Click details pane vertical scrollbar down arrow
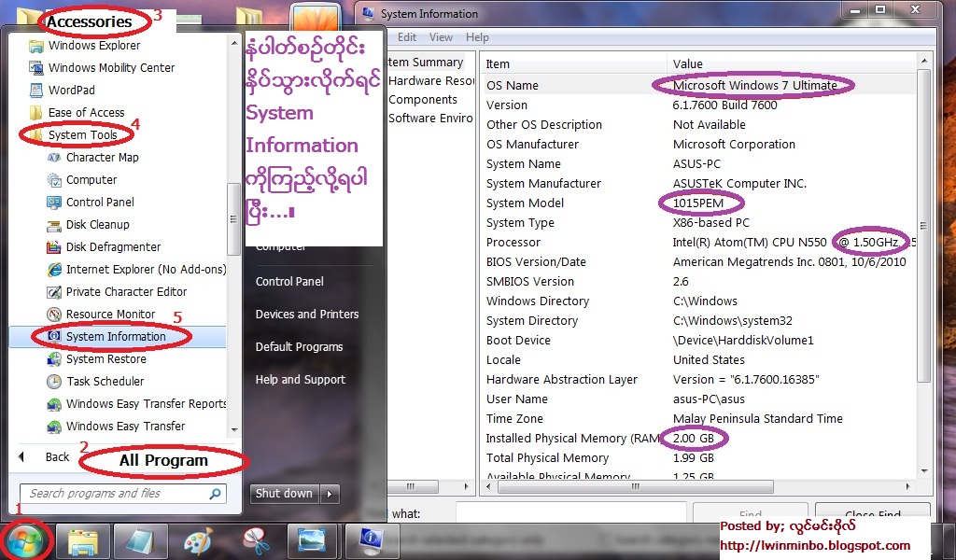The height and width of the screenshot is (560, 956). point(924,471)
